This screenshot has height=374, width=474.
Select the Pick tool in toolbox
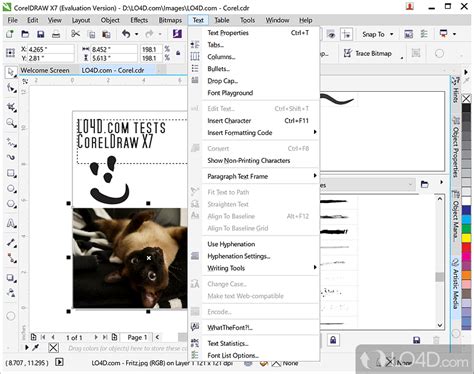[x=11, y=72]
